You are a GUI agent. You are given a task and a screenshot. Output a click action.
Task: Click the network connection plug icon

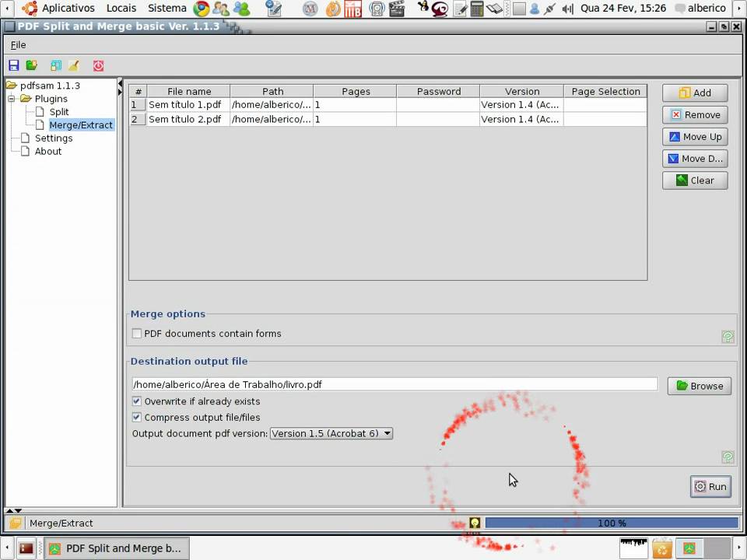click(550, 8)
